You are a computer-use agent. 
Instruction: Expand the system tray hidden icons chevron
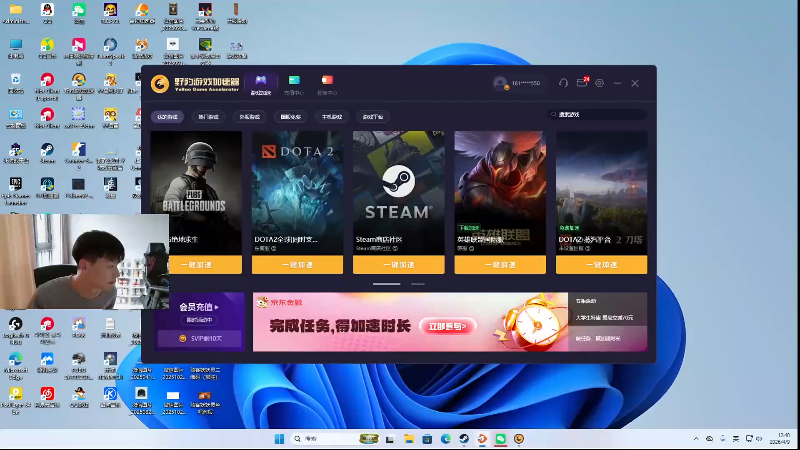[696, 439]
